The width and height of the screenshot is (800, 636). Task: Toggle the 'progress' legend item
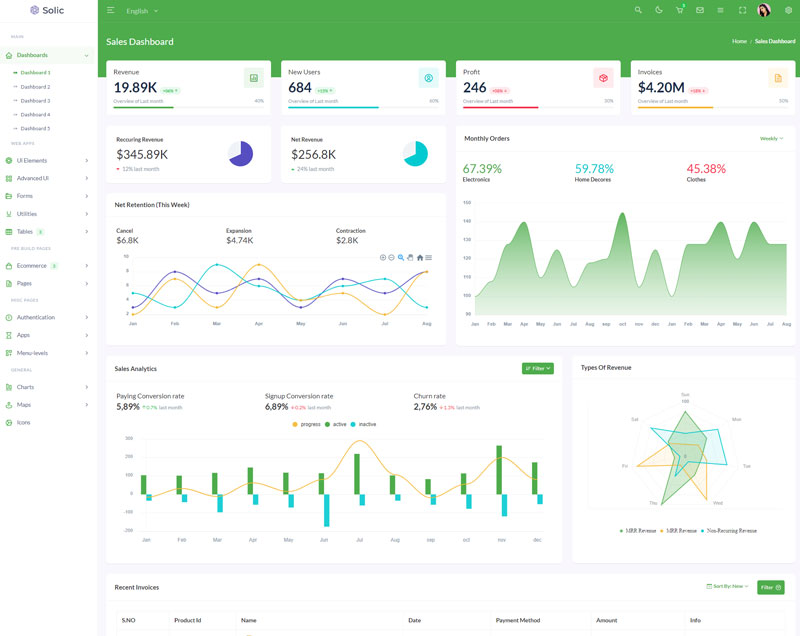pos(305,424)
